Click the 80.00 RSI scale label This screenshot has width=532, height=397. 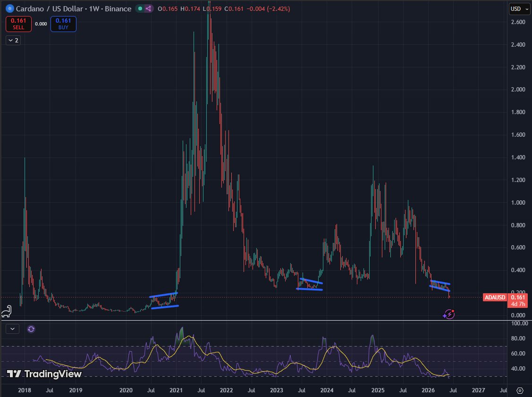[x=518, y=339]
